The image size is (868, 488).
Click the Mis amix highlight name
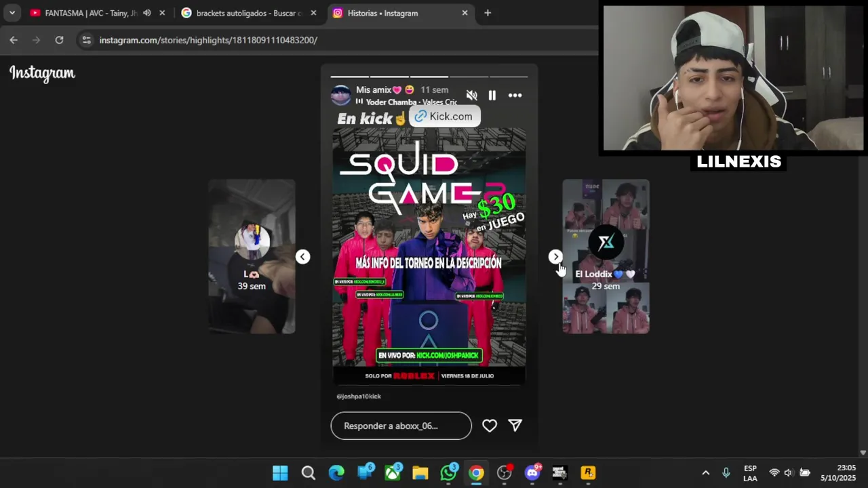384,89
